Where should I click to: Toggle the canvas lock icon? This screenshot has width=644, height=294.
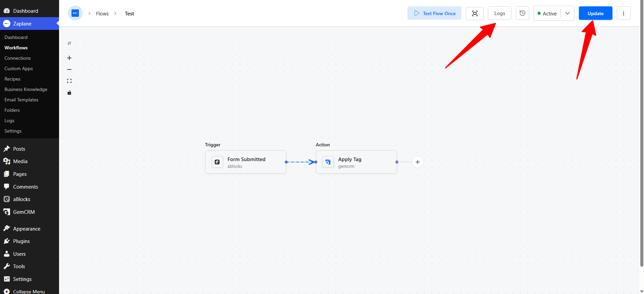pos(69,93)
